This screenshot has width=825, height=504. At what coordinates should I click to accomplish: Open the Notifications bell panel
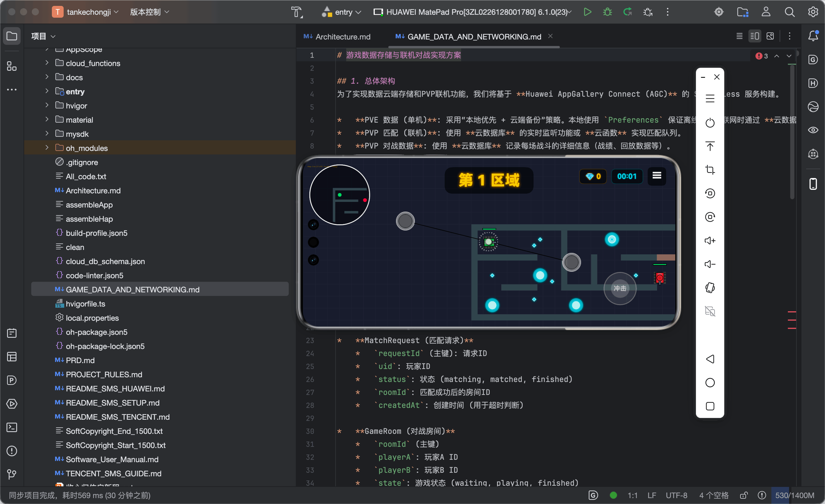813,36
